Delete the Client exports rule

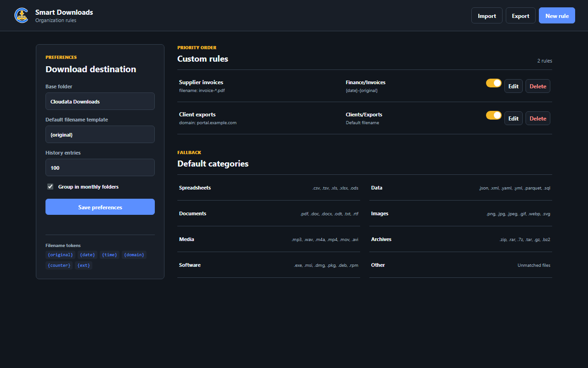(x=538, y=118)
